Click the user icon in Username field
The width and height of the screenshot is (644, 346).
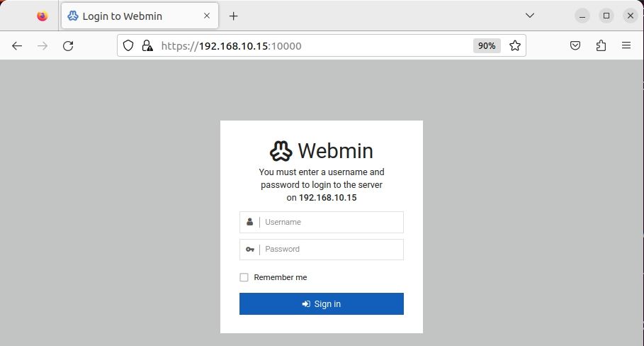point(249,222)
